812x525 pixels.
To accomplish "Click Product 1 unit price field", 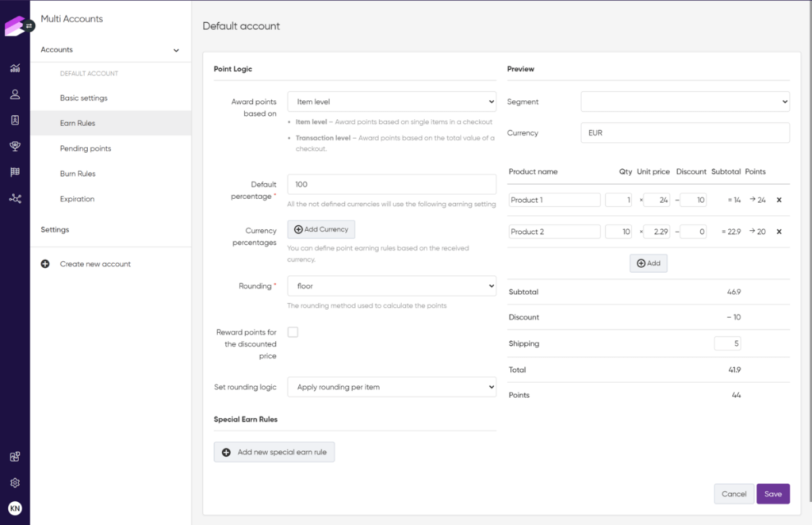I will click(656, 200).
